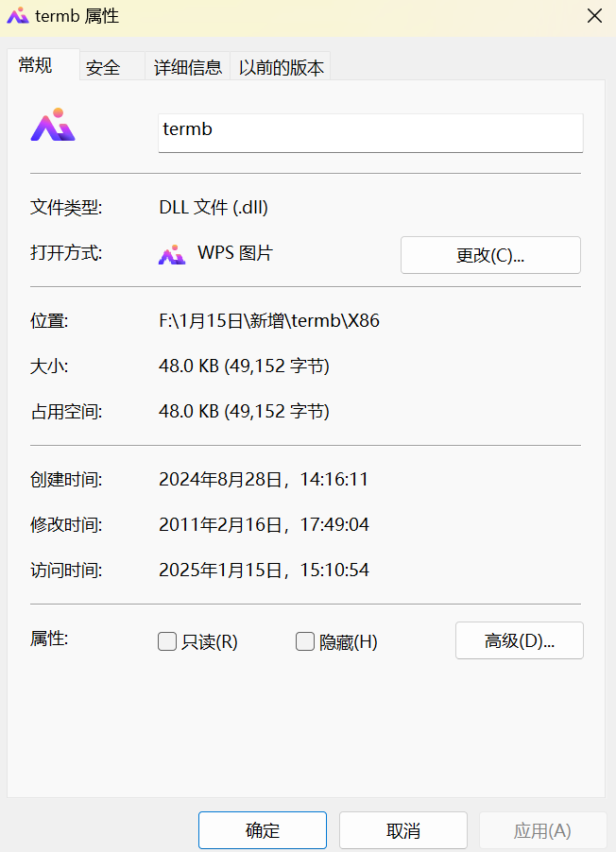Open 高级(D)... attribute settings
The width and height of the screenshot is (616, 852).
point(520,640)
